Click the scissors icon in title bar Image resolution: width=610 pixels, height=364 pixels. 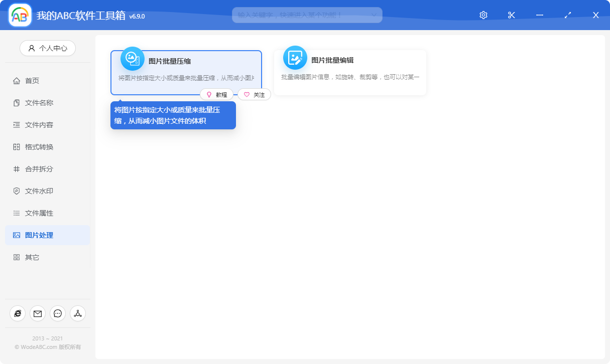click(x=511, y=15)
